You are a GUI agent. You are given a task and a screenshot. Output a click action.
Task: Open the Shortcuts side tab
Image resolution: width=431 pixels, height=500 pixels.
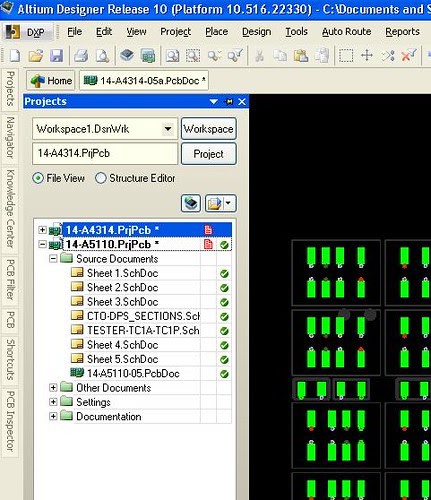coord(10,360)
